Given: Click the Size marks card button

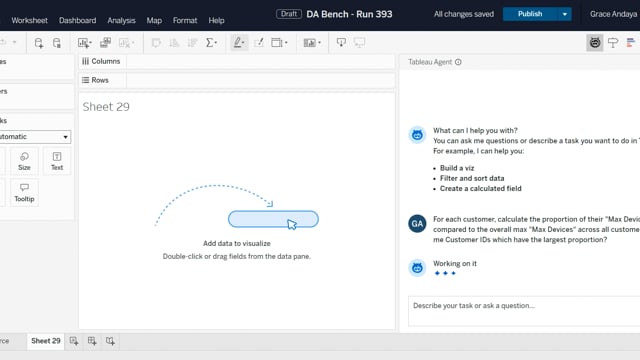Looking at the screenshot, I should 24,161.
